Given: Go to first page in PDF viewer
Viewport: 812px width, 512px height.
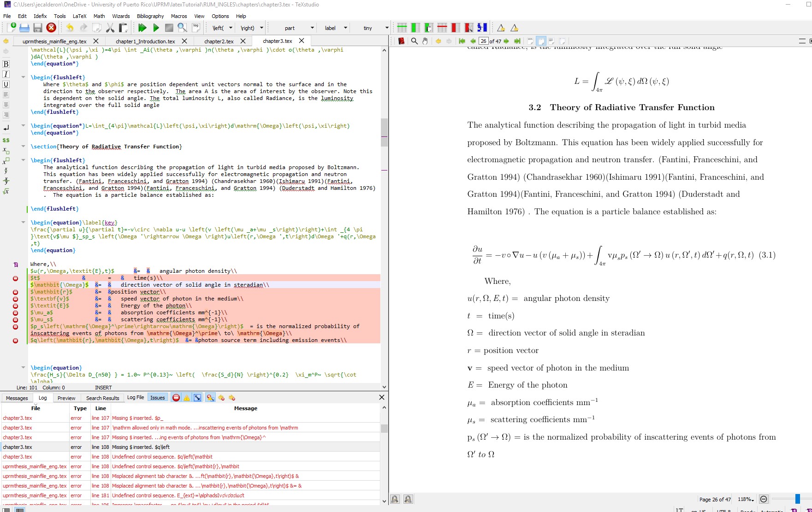Looking at the screenshot, I should (x=462, y=41).
